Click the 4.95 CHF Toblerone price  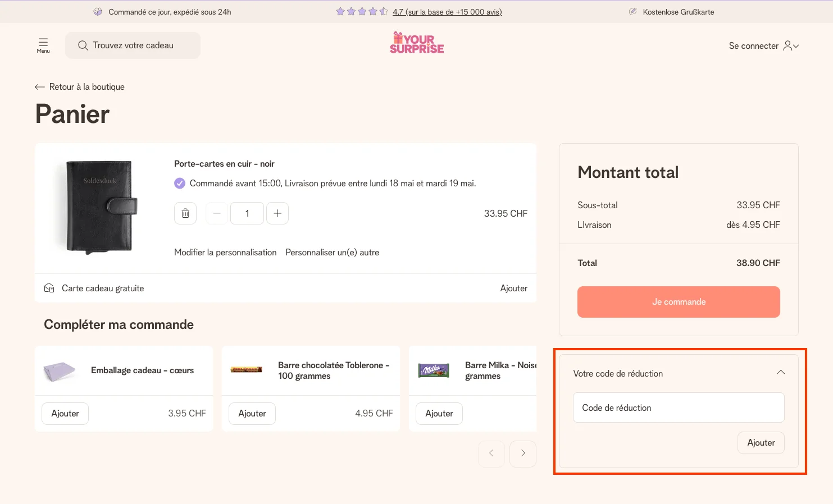click(374, 413)
